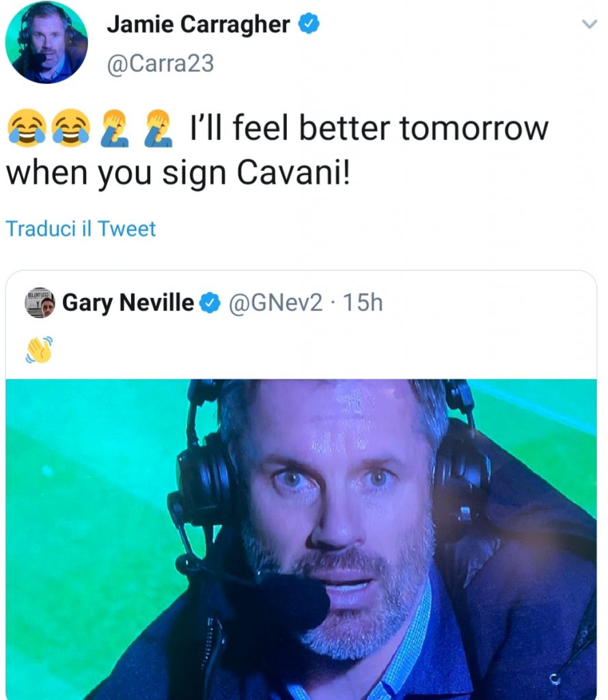
Task: Open Jamie Carragher's profile picture
Action: click(x=46, y=43)
